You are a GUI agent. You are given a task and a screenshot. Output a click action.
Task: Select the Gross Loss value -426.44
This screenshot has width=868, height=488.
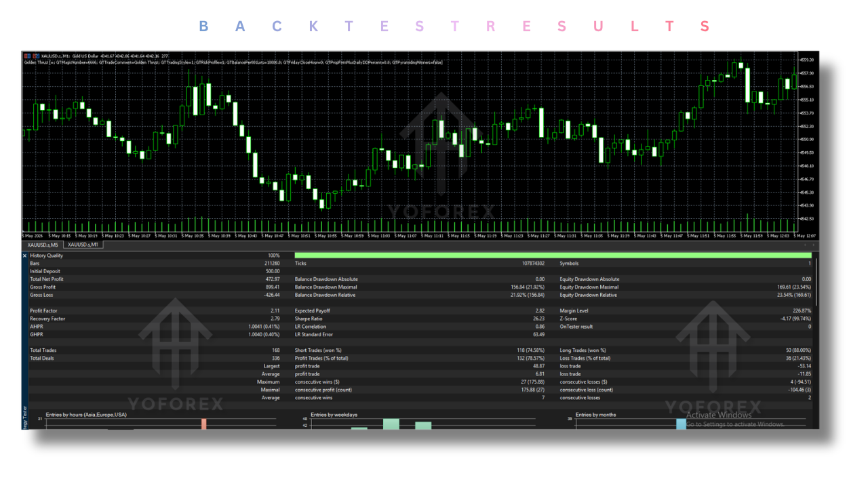point(271,296)
